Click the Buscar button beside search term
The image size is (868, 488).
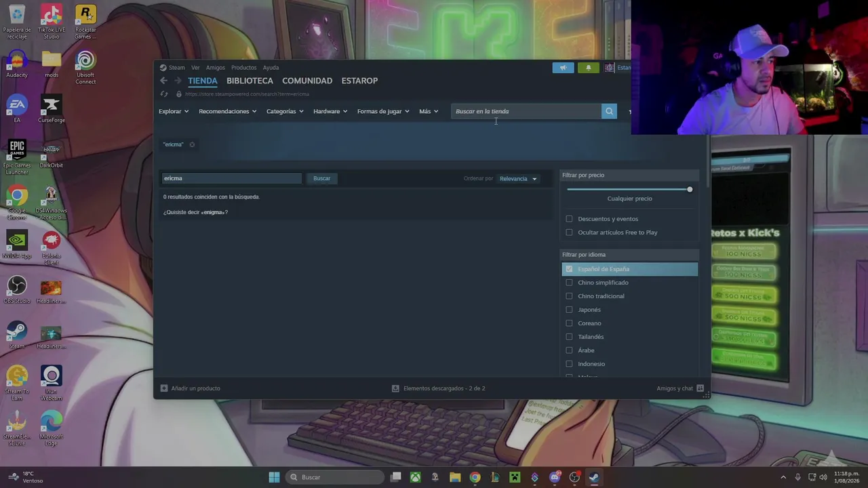[x=322, y=178]
